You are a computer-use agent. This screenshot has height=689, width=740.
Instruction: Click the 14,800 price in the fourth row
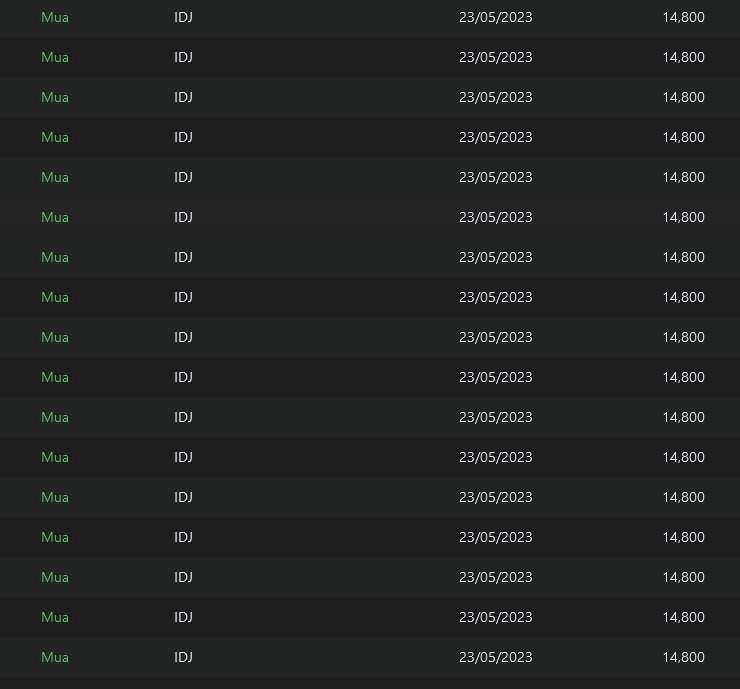coord(683,137)
